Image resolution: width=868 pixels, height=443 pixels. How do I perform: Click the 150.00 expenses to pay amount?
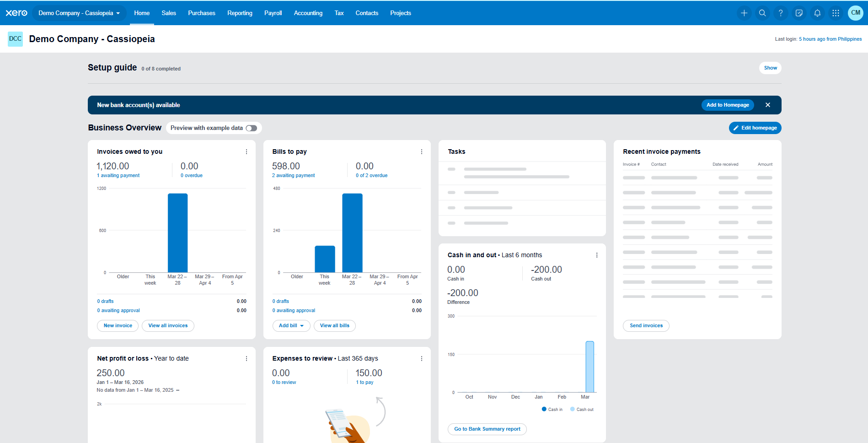point(369,373)
